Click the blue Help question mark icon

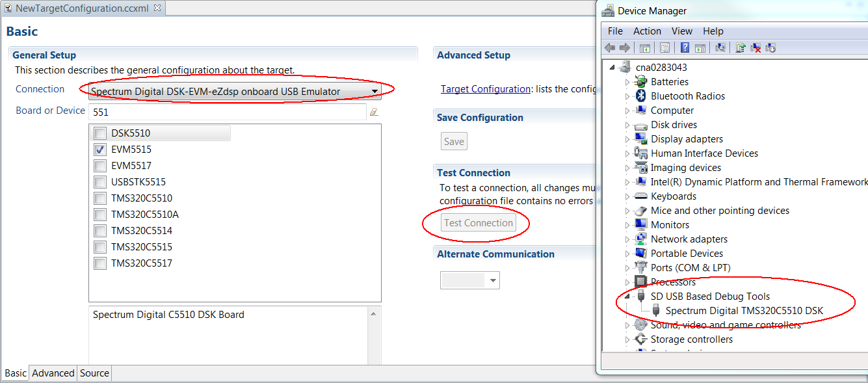[685, 47]
